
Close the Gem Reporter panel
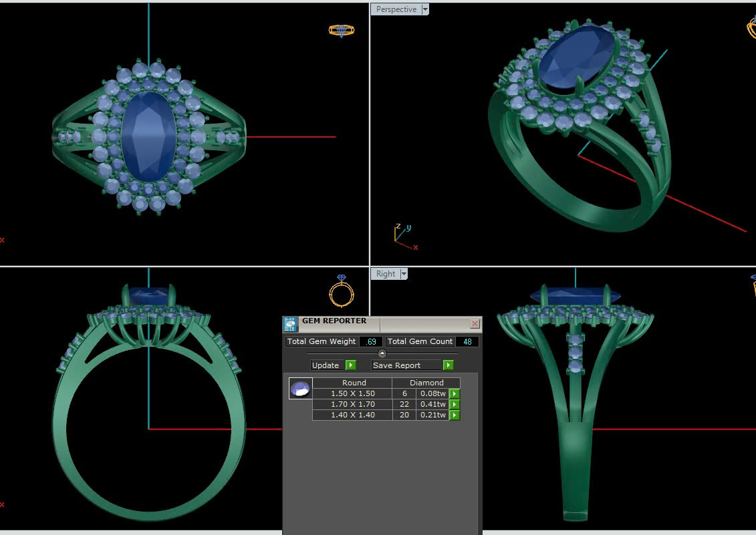[475, 324]
